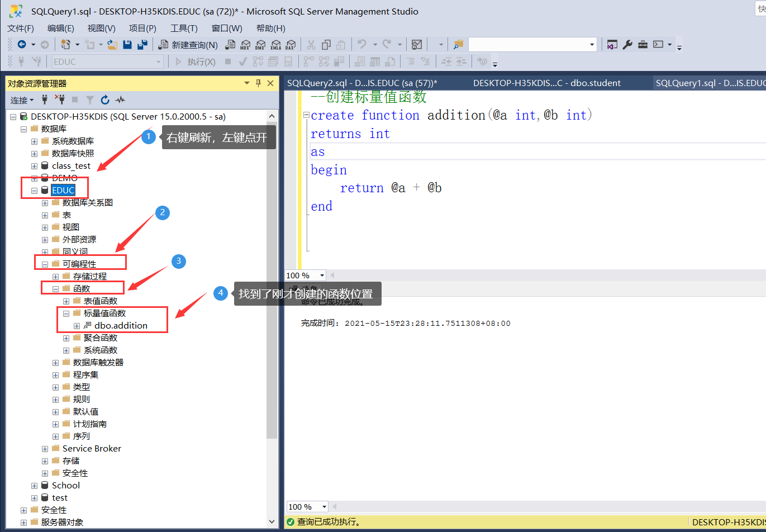Screen dimensions: 766x532
Task: Select the 视图 folder under EDUC
Action: [70, 227]
